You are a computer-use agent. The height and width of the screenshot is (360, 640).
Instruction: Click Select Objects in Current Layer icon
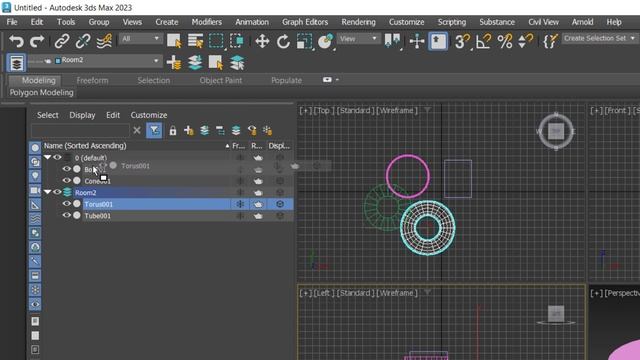(x=216, y=63)
